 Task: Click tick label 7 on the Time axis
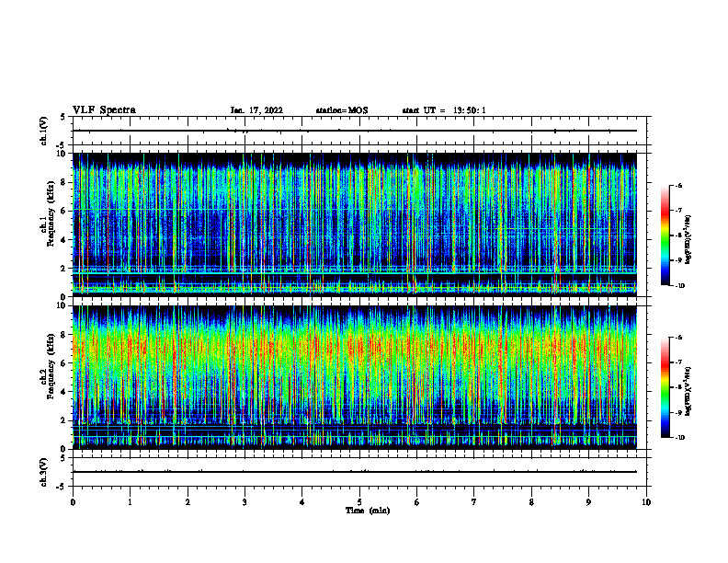(474, 502)
